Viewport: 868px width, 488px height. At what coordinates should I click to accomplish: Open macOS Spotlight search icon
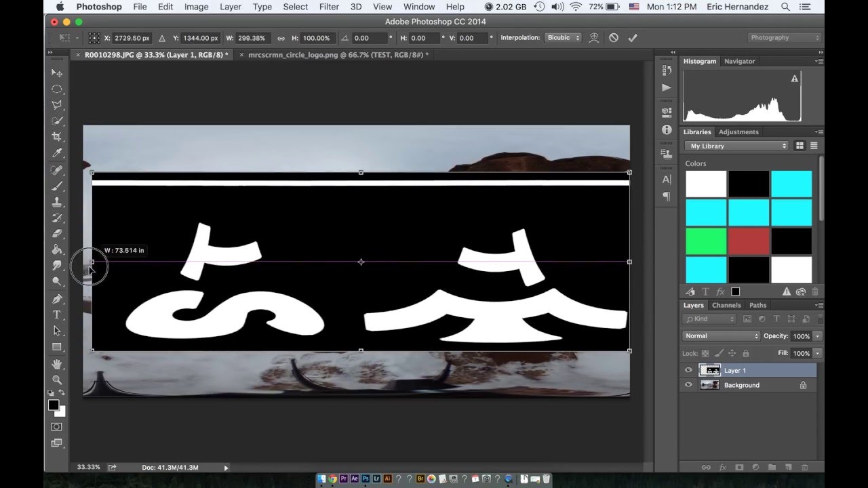785,7
